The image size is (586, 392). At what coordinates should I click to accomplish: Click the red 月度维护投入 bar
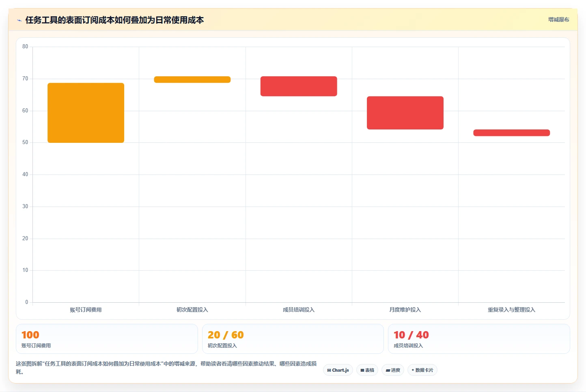[405, 113]
